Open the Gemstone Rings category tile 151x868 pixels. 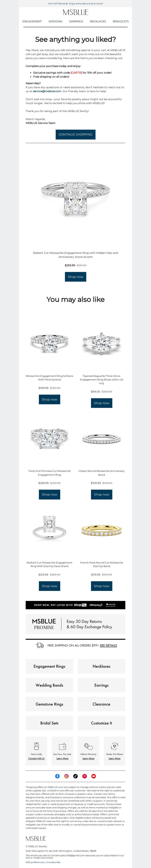(x=49, y=704)
